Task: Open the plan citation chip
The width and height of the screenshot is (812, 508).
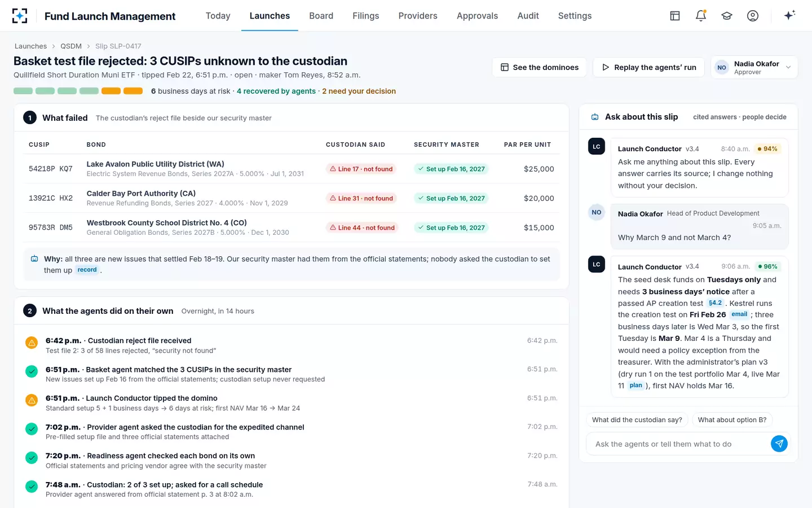Action: click(636, 386)
